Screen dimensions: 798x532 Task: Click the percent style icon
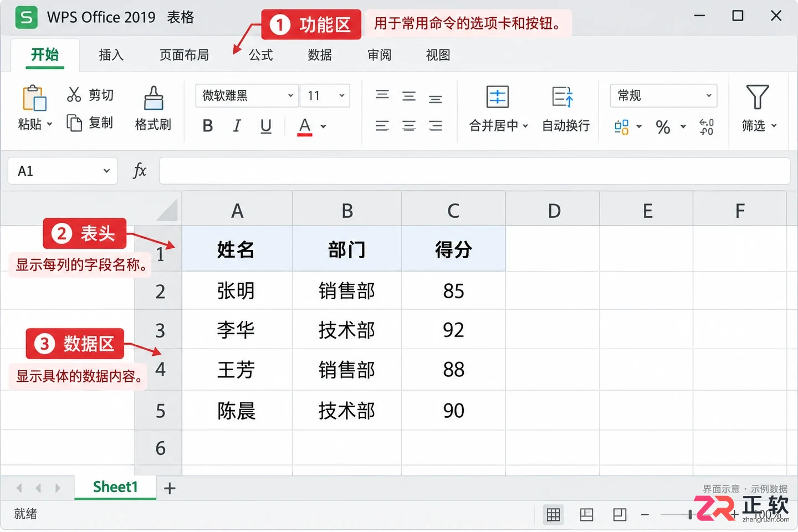(x=663, y=127)
